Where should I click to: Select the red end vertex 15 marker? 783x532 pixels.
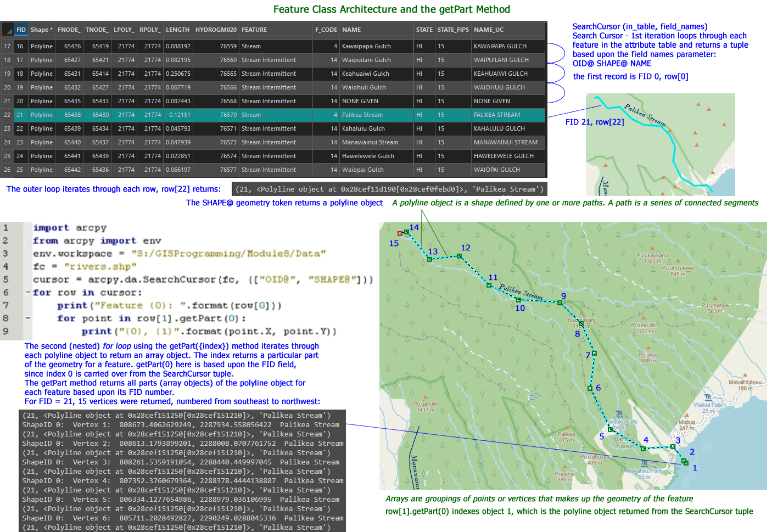point(400,234)
